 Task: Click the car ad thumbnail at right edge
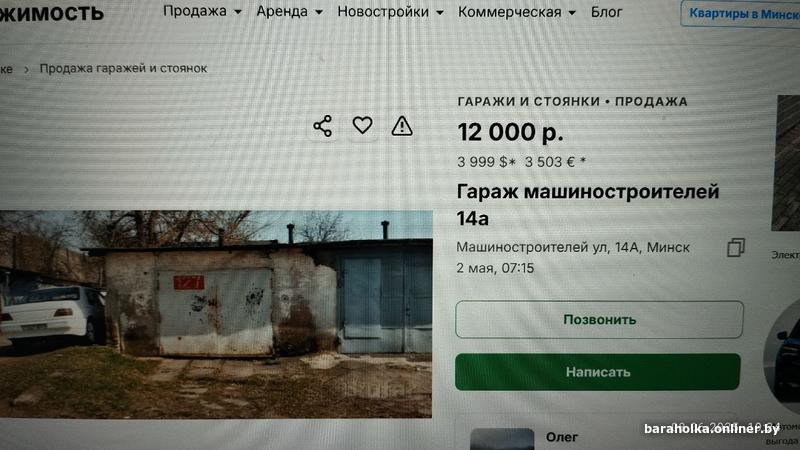[782, 352]
